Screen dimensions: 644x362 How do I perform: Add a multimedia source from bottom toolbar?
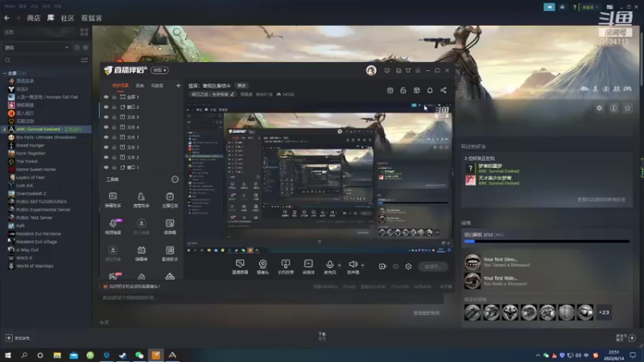point(308,266)
